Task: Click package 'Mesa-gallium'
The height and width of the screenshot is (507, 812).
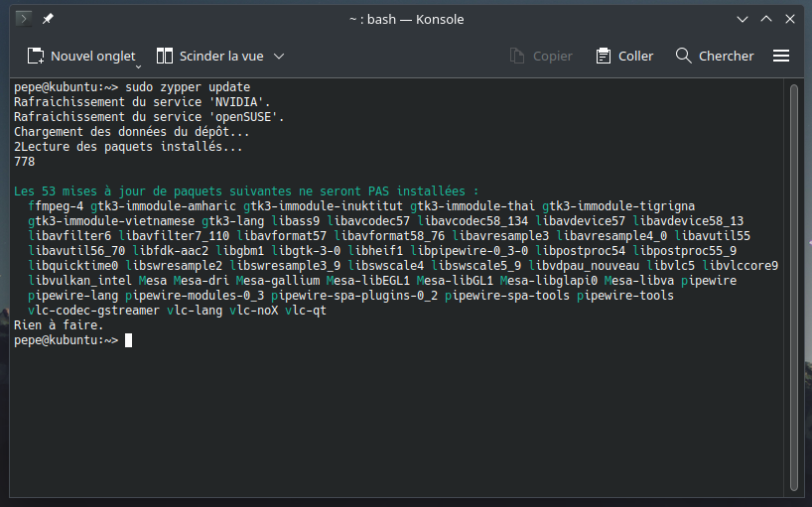Action: coord(278,281)
